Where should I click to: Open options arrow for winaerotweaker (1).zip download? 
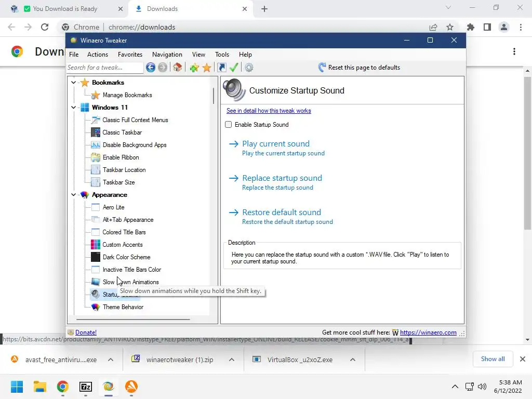[x=232, y=360]
